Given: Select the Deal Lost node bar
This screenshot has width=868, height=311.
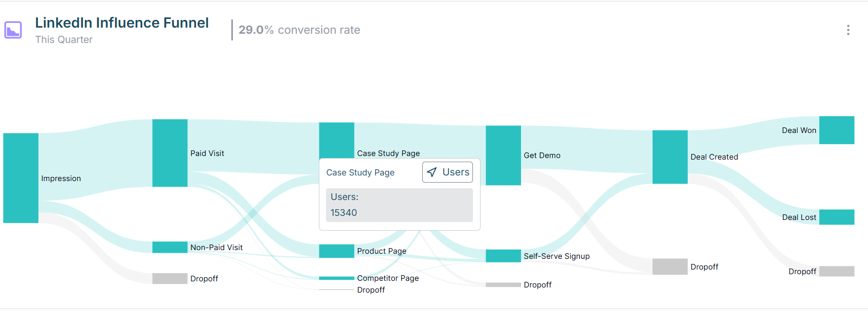Looking at the screenshot, I should pos(837,217).
